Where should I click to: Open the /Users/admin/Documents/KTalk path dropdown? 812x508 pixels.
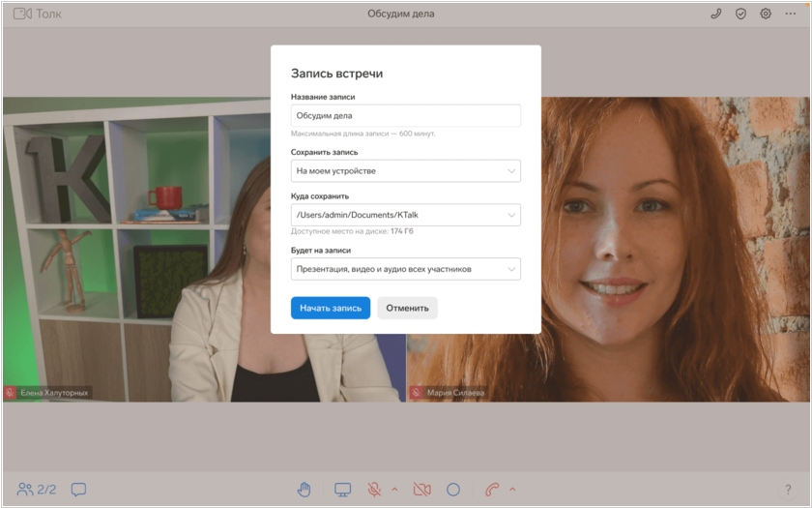click(405, 215)
